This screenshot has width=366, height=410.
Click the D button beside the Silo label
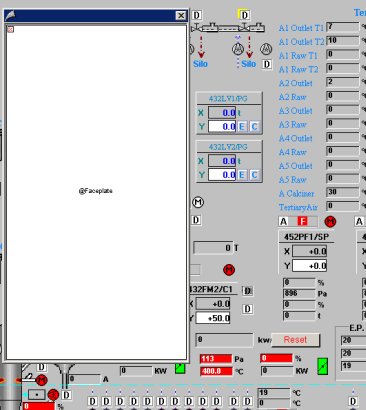[267, 64]
